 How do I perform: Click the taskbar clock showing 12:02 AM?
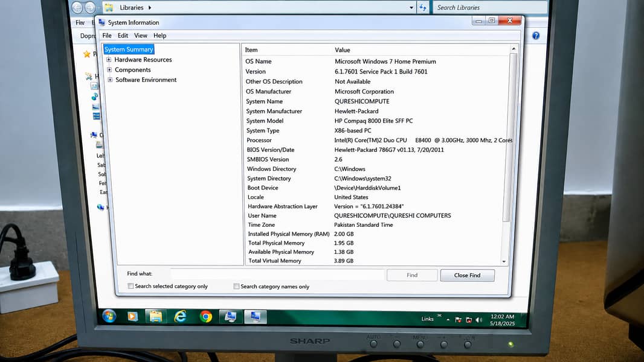pyautogui.click(x=502, y=320)
